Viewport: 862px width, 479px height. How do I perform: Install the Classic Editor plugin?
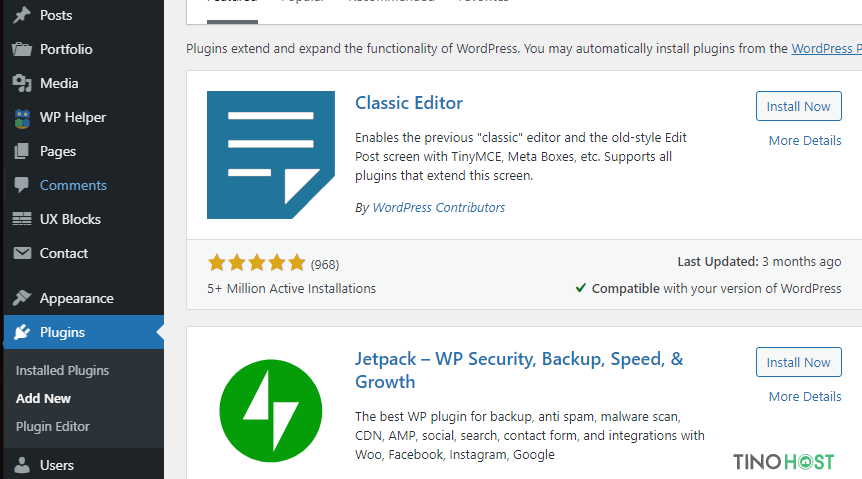(798, 106)
